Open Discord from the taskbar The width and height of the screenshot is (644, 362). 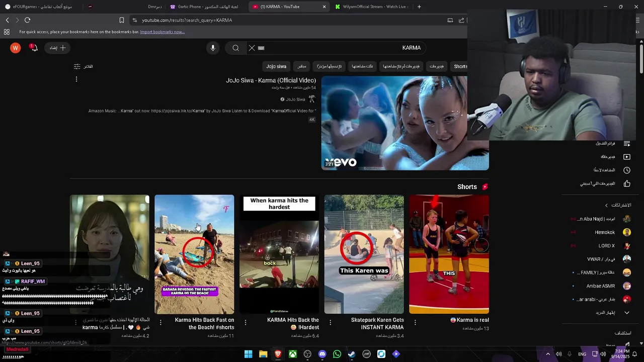point(322,354)
